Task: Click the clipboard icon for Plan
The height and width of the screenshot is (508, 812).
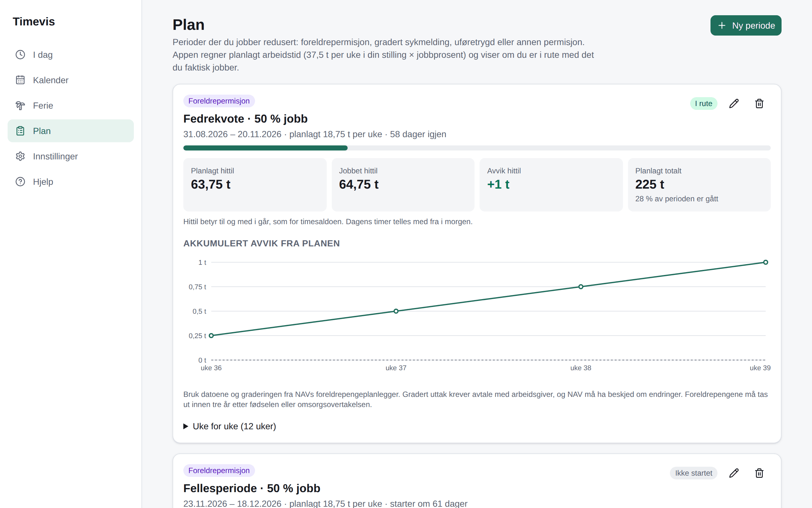Action: (x=20, y=131)
